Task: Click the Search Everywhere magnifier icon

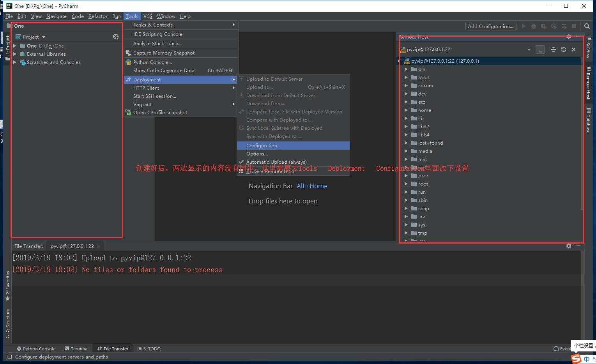Action: (x=587, y=26)
